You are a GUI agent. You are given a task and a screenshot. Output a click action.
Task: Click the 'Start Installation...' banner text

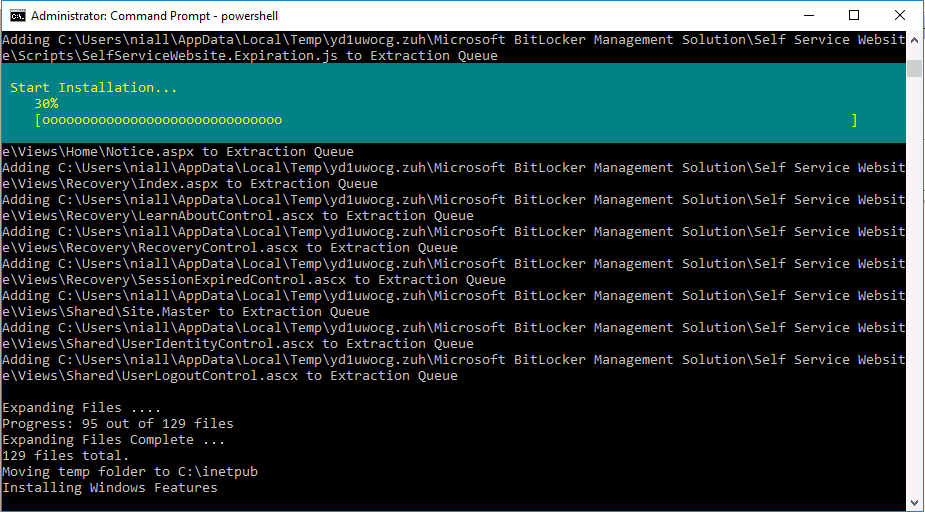(x=94, y=88)
